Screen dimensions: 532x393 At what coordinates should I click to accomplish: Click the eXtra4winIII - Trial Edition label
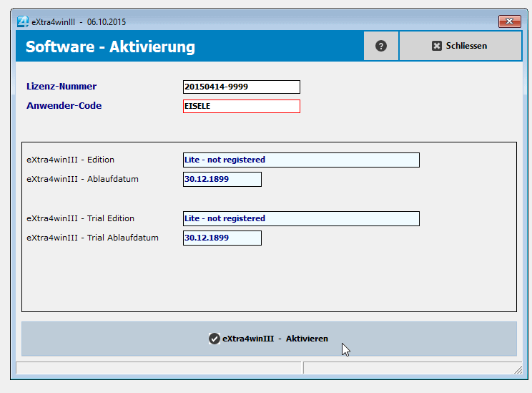pyautogui.click(x=80, y=218)
